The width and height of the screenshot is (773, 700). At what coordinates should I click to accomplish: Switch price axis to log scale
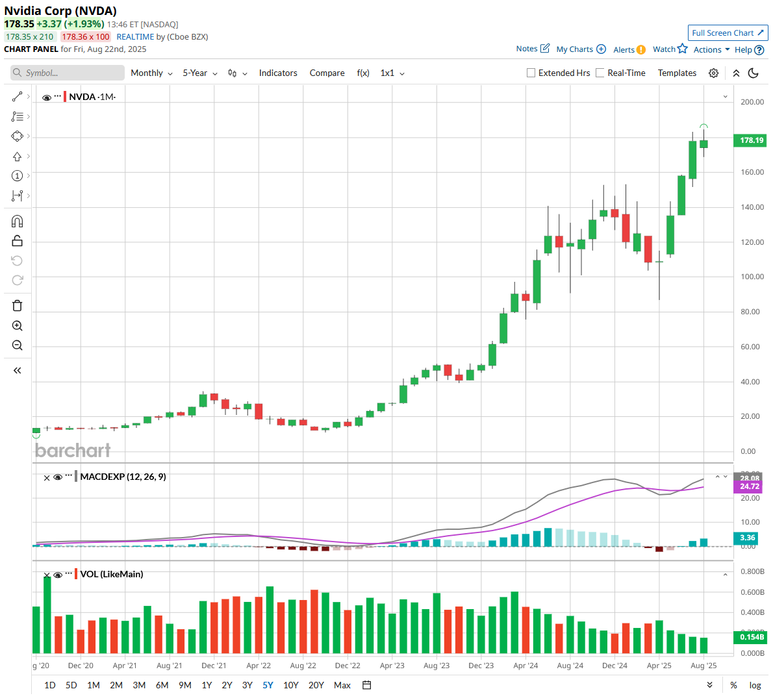(755, 685)
